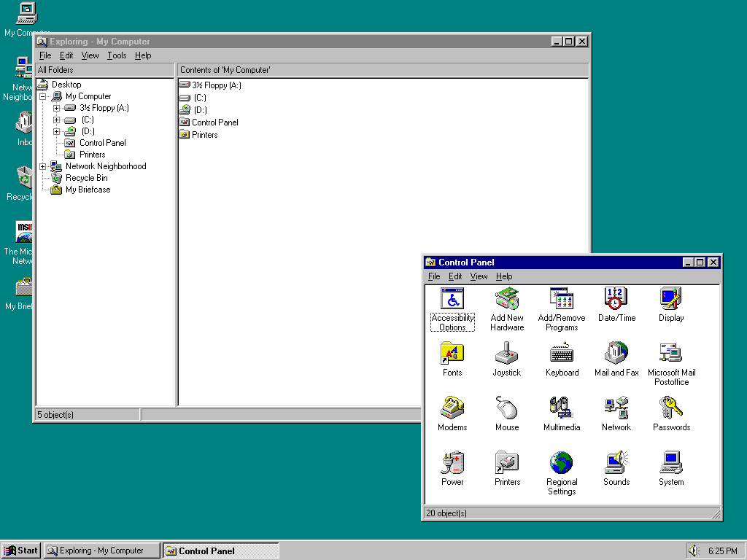The width and height of the screenshot is (747, 560).
Task: Select the Modems telephone icon
Action: point(452,408)
